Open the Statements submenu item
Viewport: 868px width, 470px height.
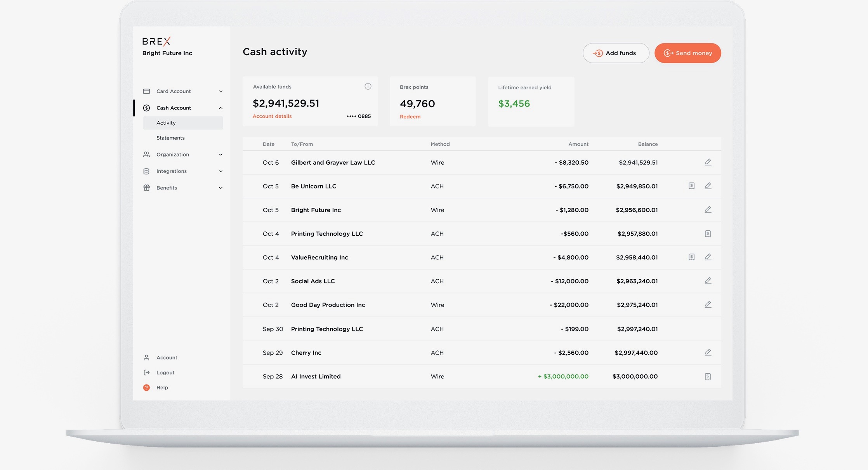170,138
